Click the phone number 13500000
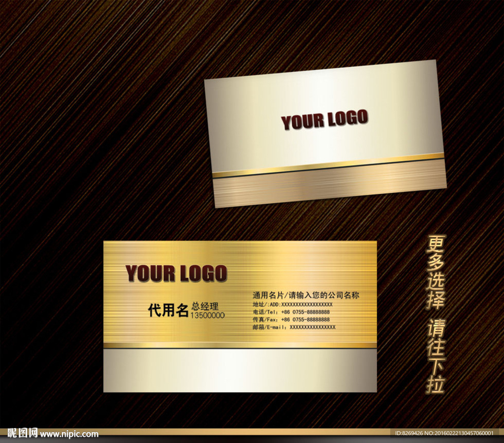The image size is (504, 443). point(208,316)
